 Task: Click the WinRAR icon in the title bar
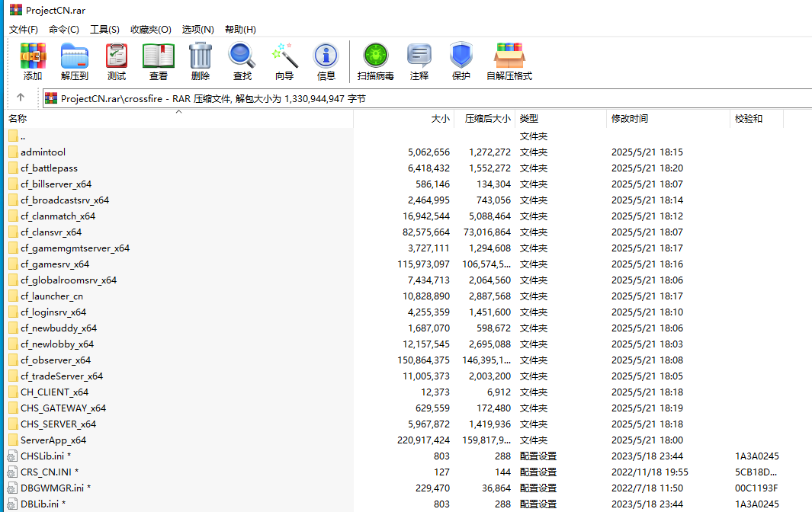16,10
